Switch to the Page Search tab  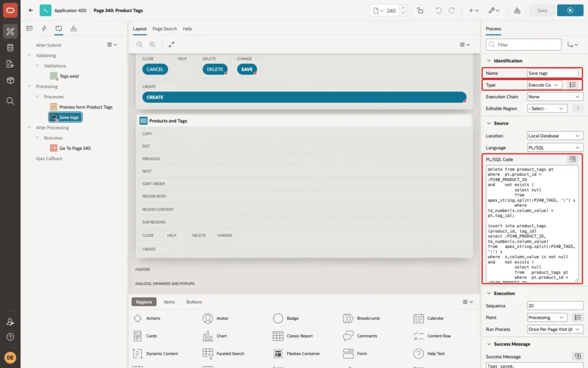tap(164, 29)
